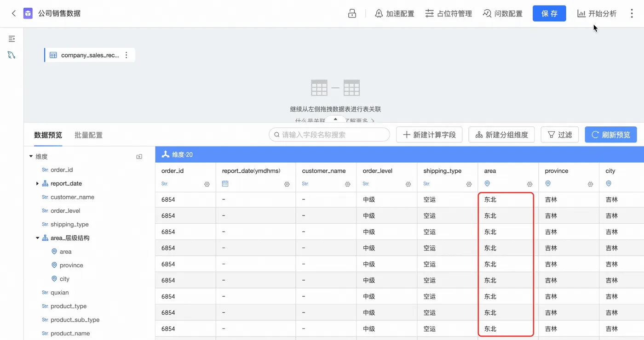The height and width of the screenshot is (340, 644).
Task: Click new folder icon beside 维度
Action: [139, 157]
